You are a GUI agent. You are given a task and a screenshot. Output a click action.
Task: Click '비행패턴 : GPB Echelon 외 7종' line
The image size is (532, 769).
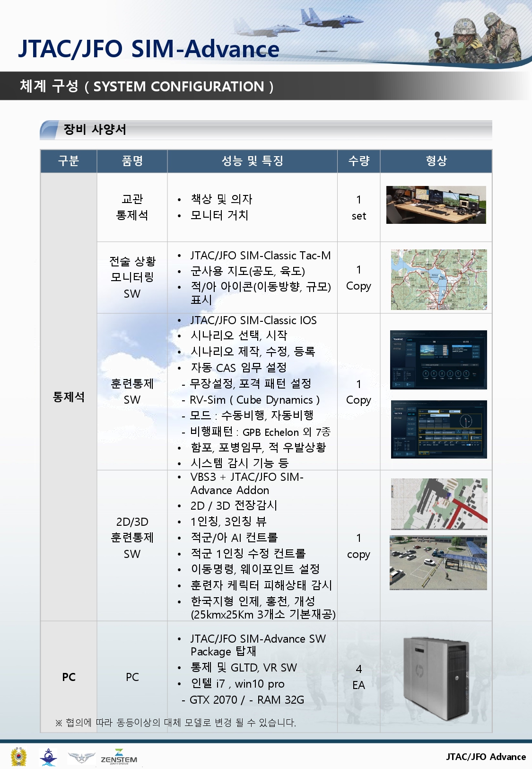(x=260, y=432)
